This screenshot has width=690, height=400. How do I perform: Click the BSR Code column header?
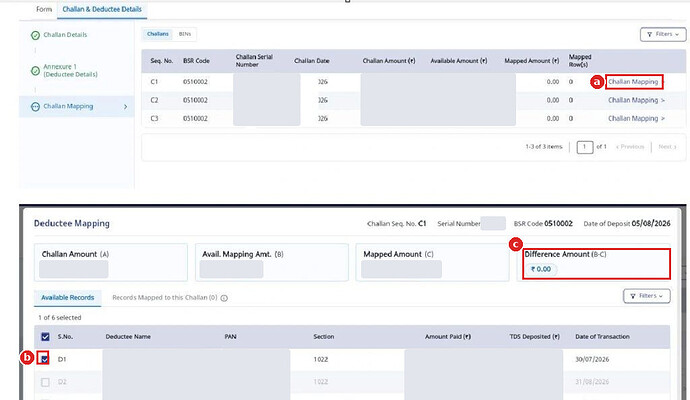point(196,61)
